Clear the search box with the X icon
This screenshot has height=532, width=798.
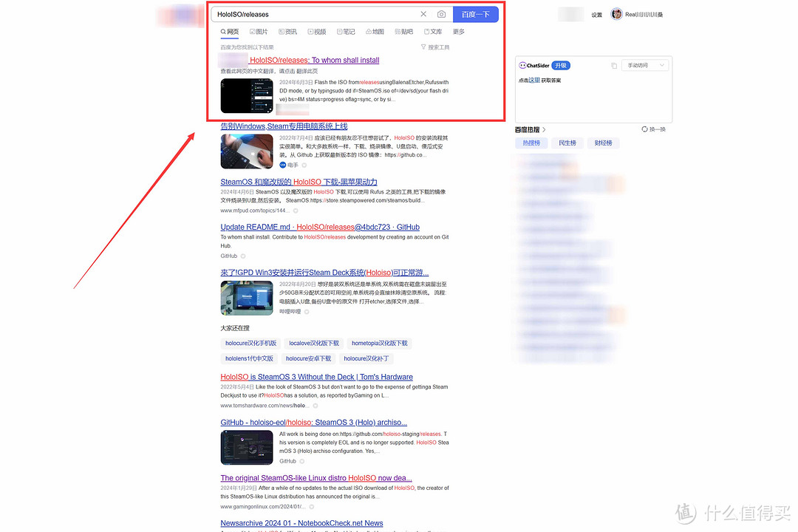click(x=423, y=14)
